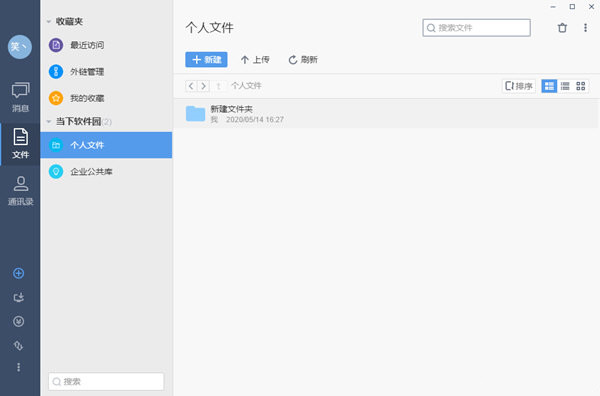This screenshot has width=600, height=396.
Task: Click the 新建文件夹 folder icon
Action: point(195,114)
